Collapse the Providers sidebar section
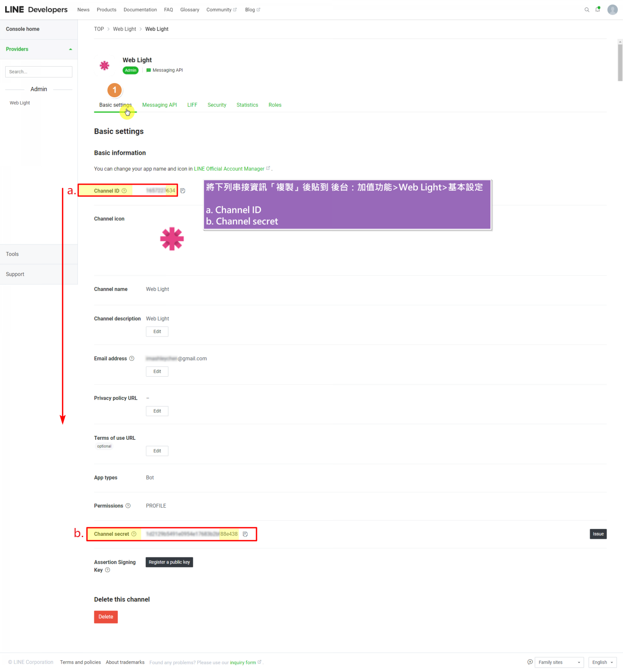This screenshot has width=623, height=672. (71, 49)
